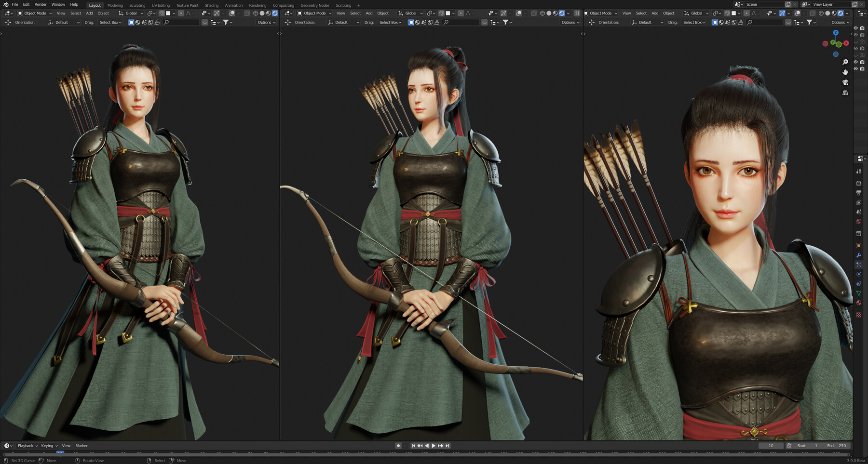The width and height of the screenshot is (868, 464).
Task: Toggle camera render visibility in the outliner
Action: click(x=862, y=28)
